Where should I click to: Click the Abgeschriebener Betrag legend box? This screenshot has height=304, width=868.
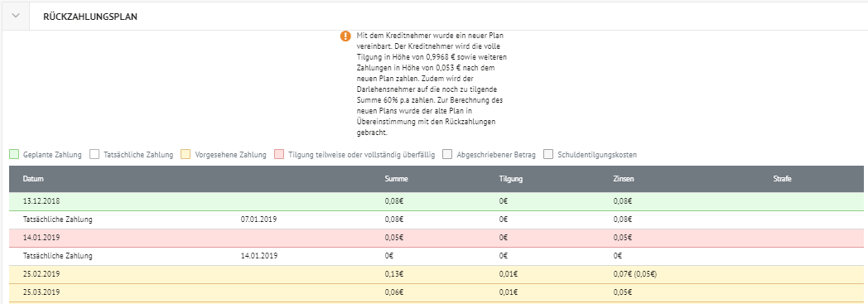coord(447,155)
